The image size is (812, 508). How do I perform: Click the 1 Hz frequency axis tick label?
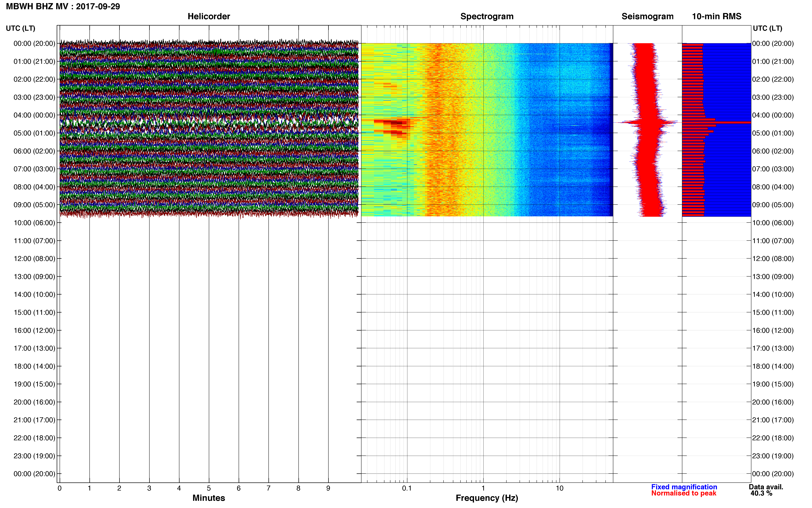(x=483, y=488)
